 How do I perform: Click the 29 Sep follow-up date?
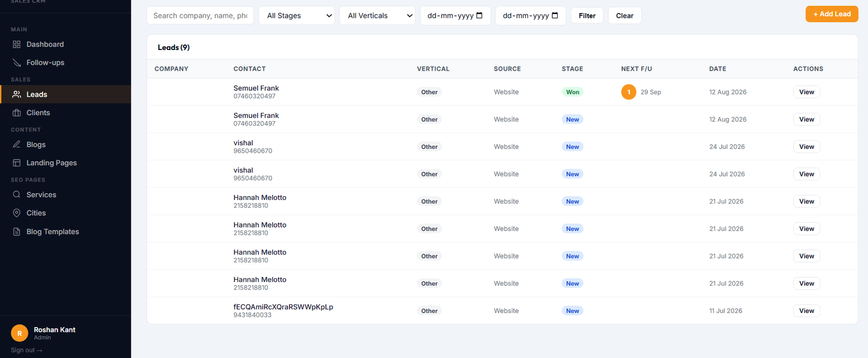650,92
